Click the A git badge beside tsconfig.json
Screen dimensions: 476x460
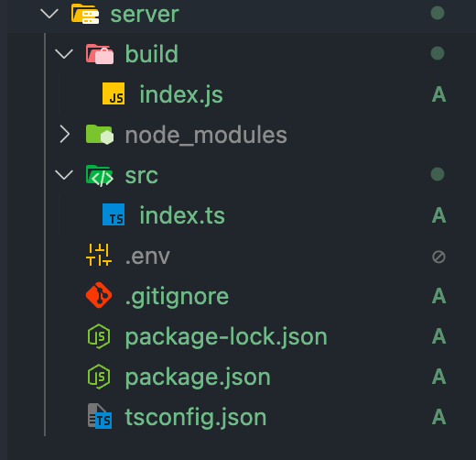tap(439, 417)
